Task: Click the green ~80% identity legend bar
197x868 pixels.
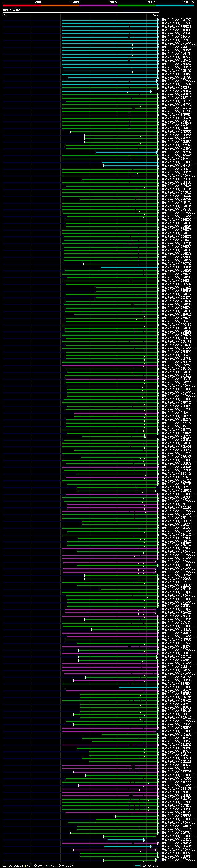Action: point(137,6)
